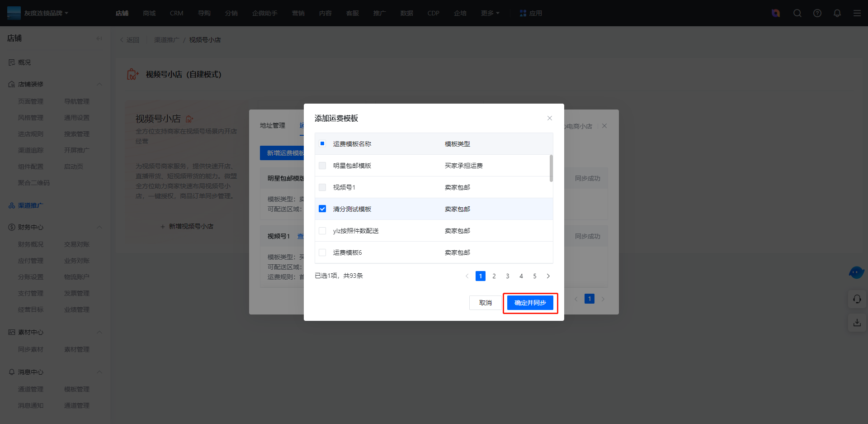The height and width of the screenshot is (424, 868).
Task: Check the 明星包邮模版 row checkbox
Action: coord(322,166)
